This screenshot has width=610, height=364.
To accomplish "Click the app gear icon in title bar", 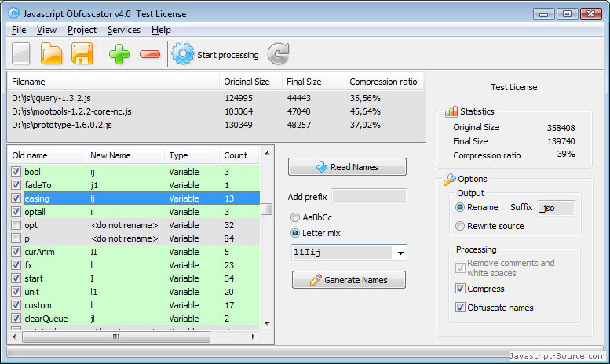I will [14, 13].
